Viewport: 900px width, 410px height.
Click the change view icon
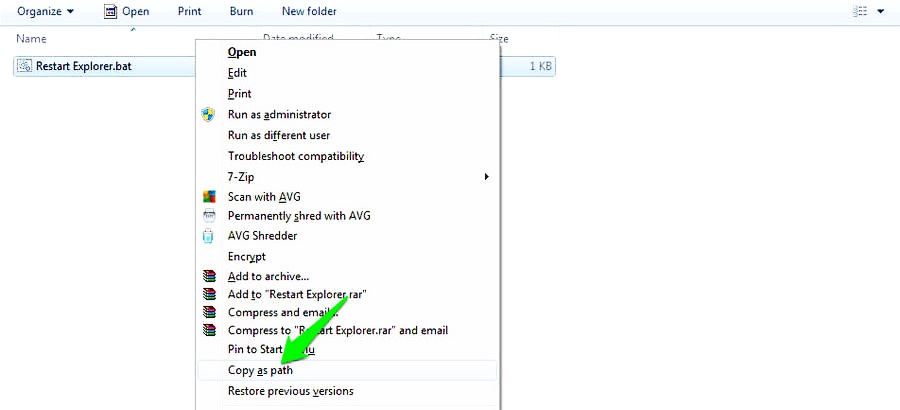pyautogui.click(x=860, y=11)
